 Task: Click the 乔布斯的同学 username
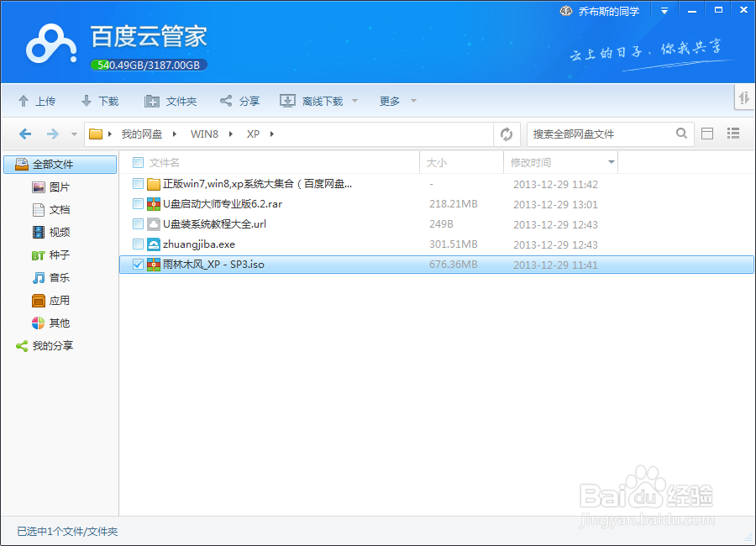coord(609,11)
